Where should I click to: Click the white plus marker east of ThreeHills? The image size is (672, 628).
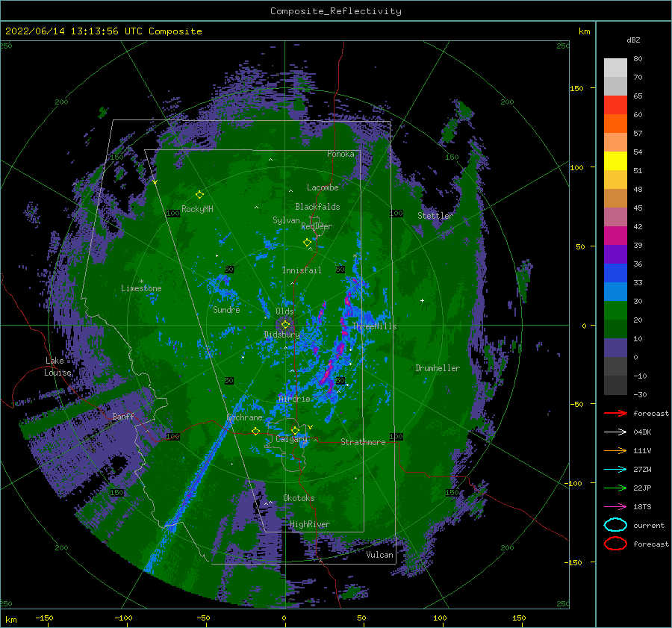coord(422,300)
